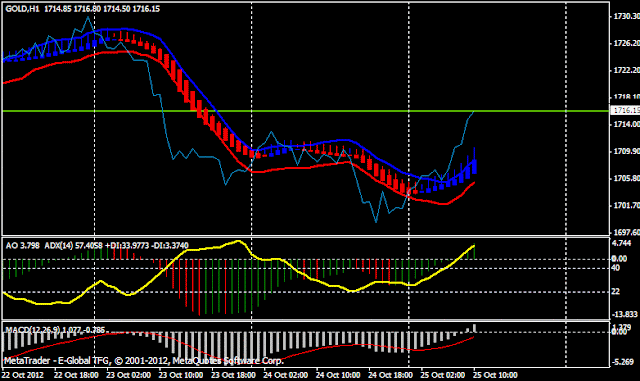
Task: Click the -13.833 oscillator scale value
Action: tap(624, 314)
